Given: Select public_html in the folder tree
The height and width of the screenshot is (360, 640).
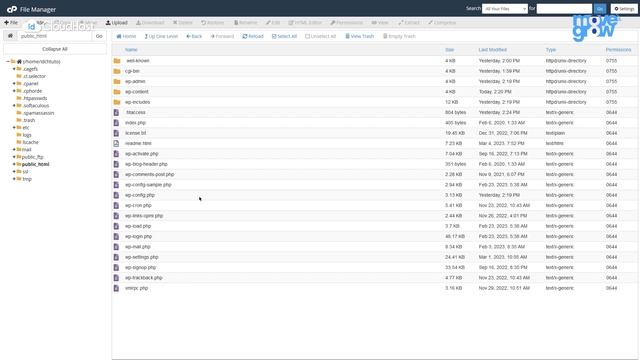Looking at the screenshot, I should click(36, 164).
